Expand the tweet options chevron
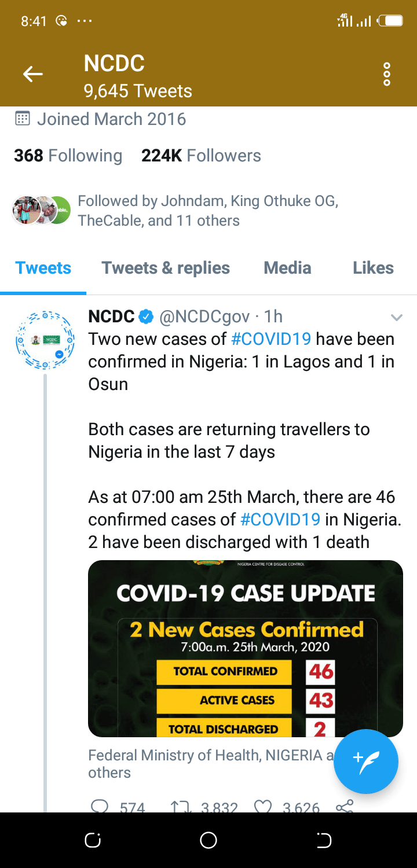This screenshot has width=417, height=868. 397,317
